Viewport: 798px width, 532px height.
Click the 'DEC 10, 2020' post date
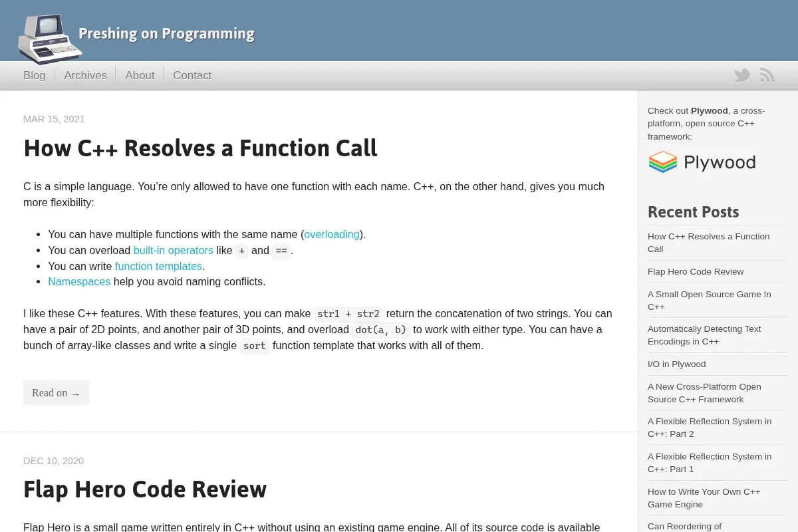point(53,461)
